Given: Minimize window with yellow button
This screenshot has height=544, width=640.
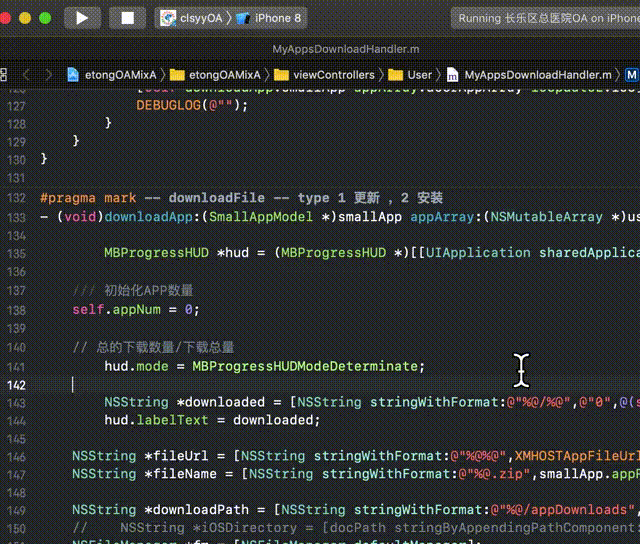Looking at the screenshot, I should [x=25, y=18].
